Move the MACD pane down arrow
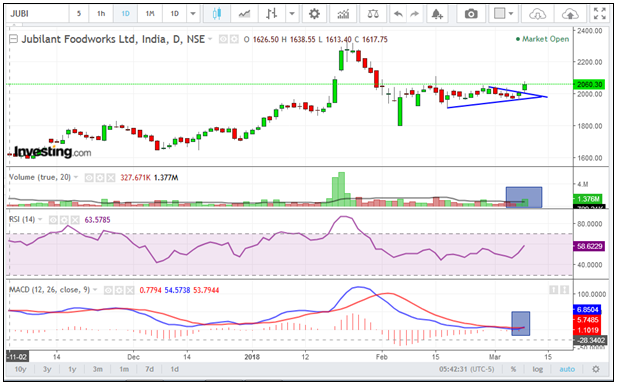The width and height of the screenshot is (618, 386). pyautogui.click(x=564, y=290)
